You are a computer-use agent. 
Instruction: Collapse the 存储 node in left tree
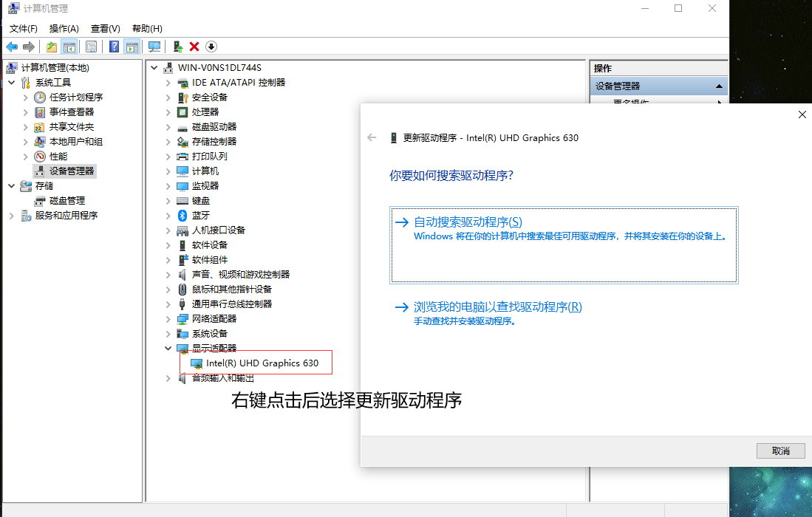tap(12, 186)
